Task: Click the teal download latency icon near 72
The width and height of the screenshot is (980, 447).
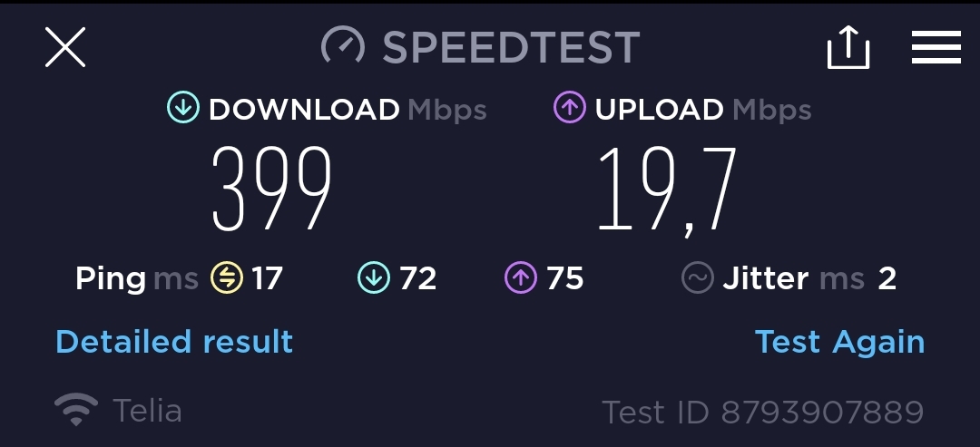Action: coord(374,277)
